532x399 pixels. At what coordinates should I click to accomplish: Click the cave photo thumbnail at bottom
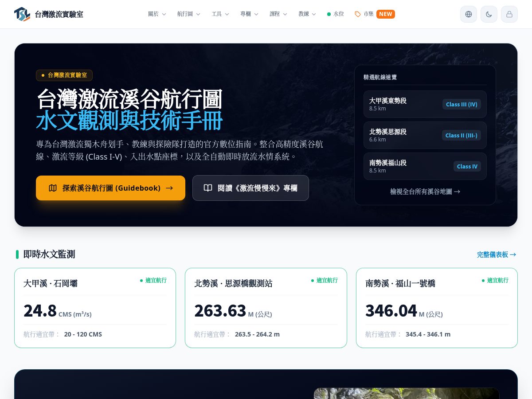pyautogui.click(x=407, y=393)
